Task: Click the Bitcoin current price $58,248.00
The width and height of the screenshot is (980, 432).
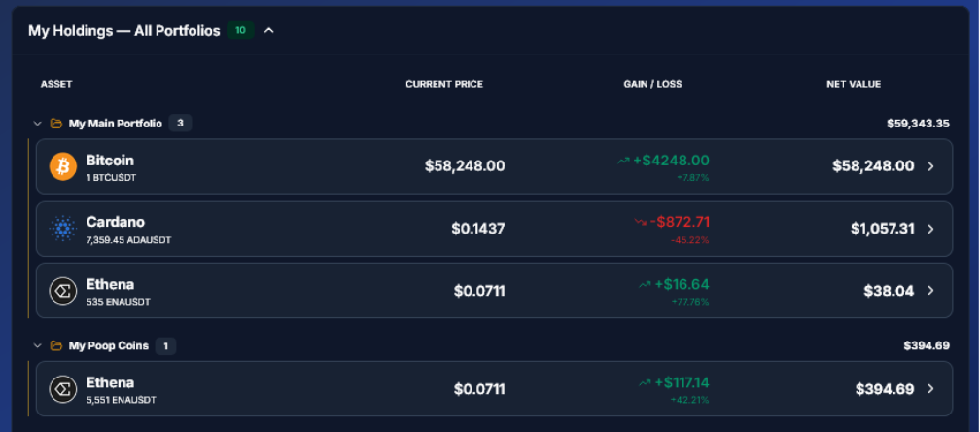Action: coord(465,165)
